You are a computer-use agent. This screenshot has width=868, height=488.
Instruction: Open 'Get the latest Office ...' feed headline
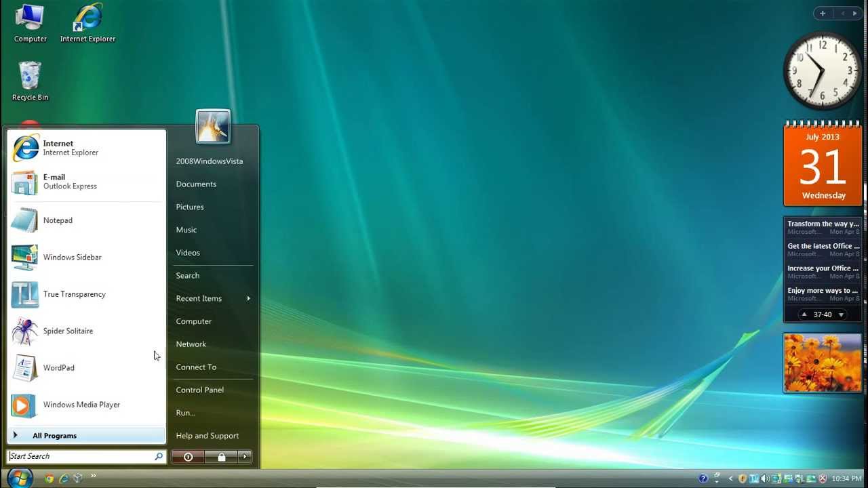[823, 249]
